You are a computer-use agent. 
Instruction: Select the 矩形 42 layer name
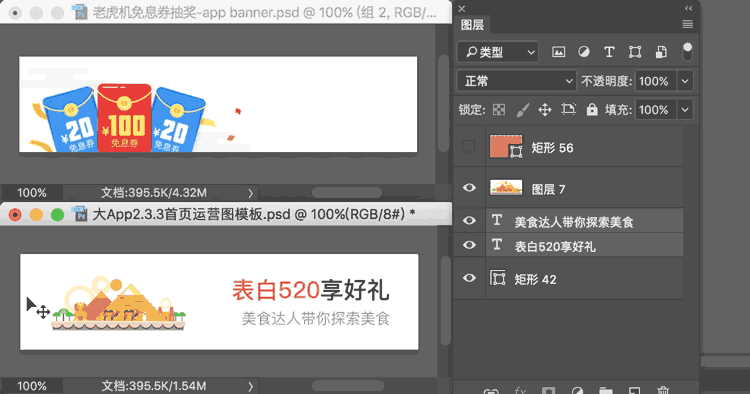pos(535,279)
